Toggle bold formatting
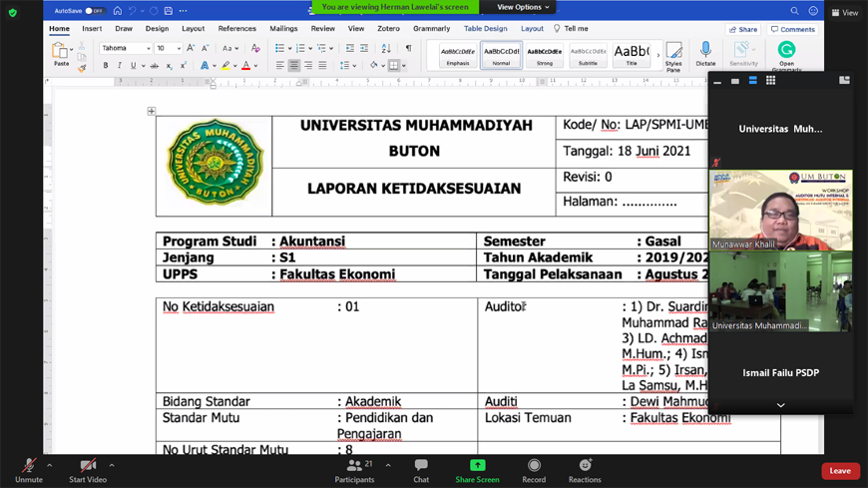Image resolution: width=868 pixels, height=488 pixels. pyautogui.click(x=105, y=65)
